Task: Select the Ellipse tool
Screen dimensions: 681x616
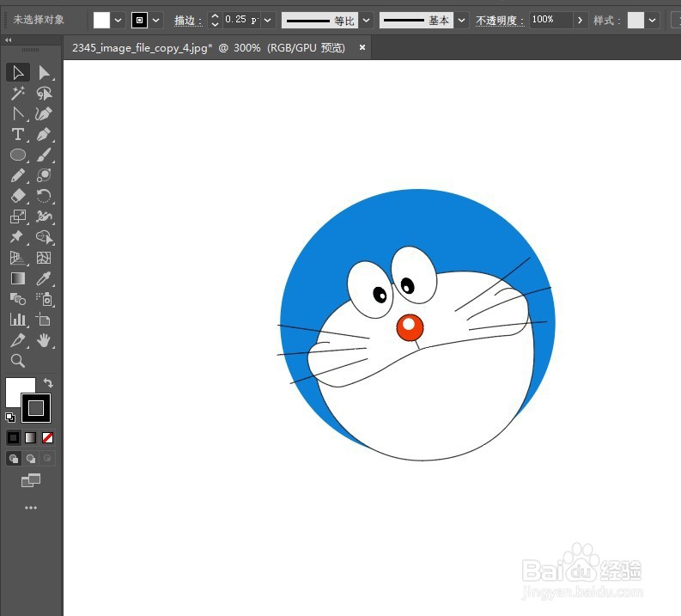Action: tap(18, 155)
